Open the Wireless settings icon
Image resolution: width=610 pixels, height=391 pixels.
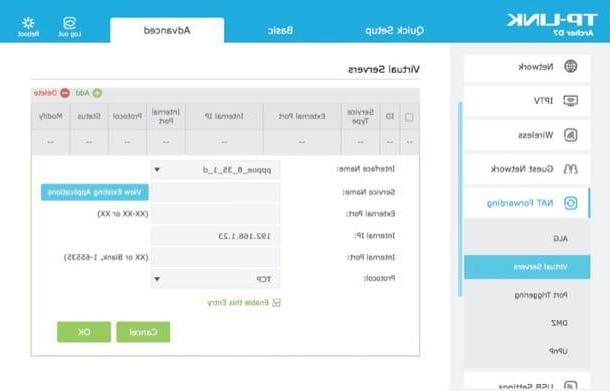click(x=570, y=135)
